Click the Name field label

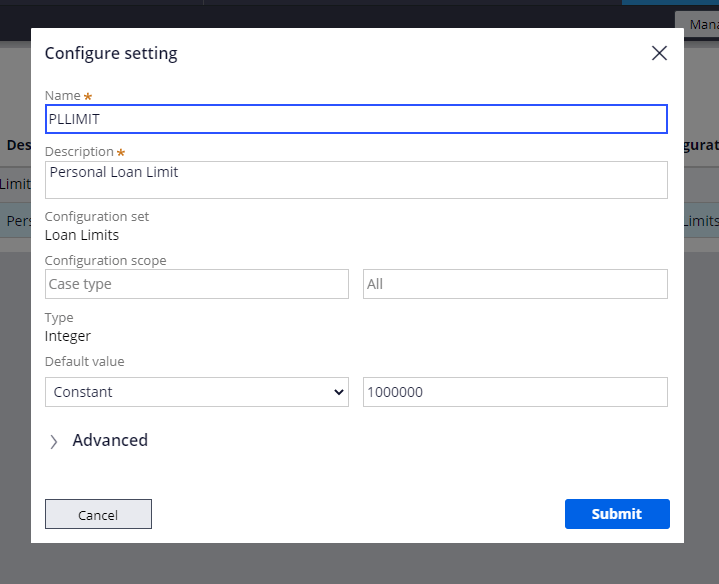pyautogui.click(x=62, y=96)
